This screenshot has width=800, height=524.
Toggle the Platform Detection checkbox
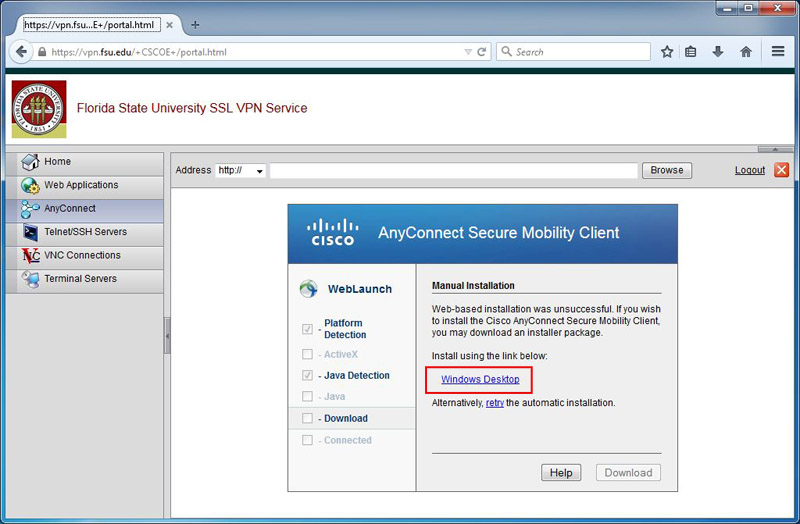(x=307, y=329)
